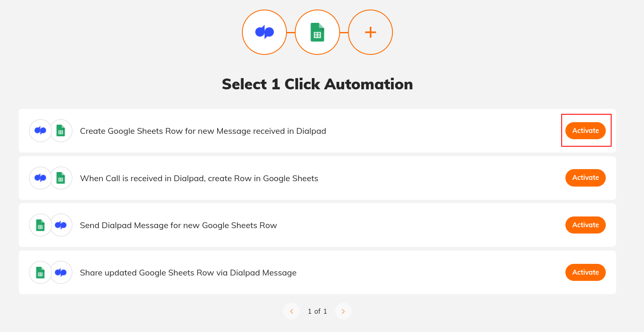644x332 pixels.
Task: Click Dialpad icon in When Call is received card
Action: (40, 178)
